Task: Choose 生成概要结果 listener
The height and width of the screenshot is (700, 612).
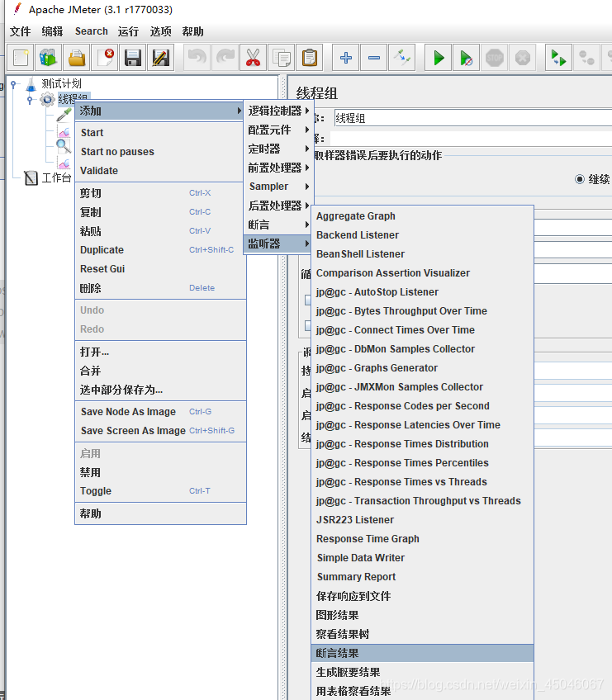Action: 423,672
